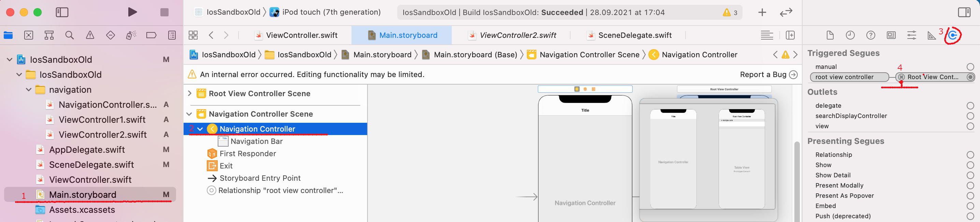Viewport: 980px width, 222px height.
Task: Open the Find navigator magnifier
Action: pos(70,35)
